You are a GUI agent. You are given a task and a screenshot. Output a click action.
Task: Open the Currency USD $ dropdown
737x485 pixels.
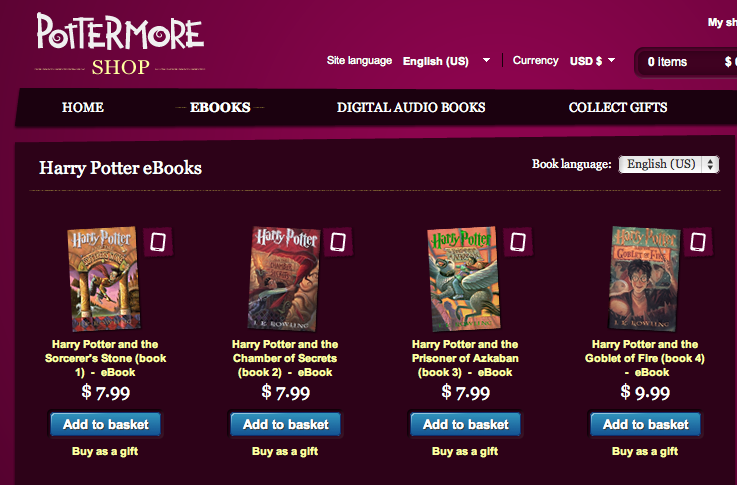click(592, 61)
